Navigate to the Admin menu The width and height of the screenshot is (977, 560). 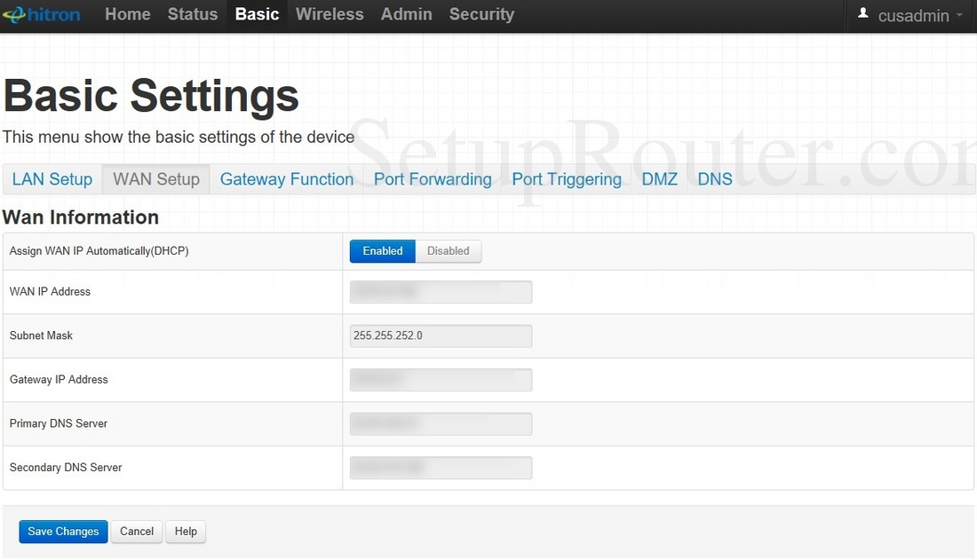[x=406, y=15]
